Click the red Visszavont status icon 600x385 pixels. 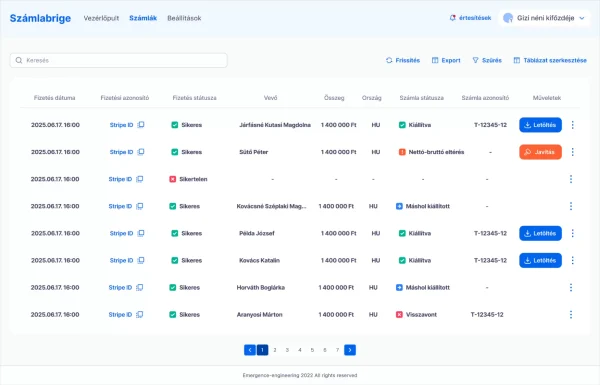click(x=399, y=315)
